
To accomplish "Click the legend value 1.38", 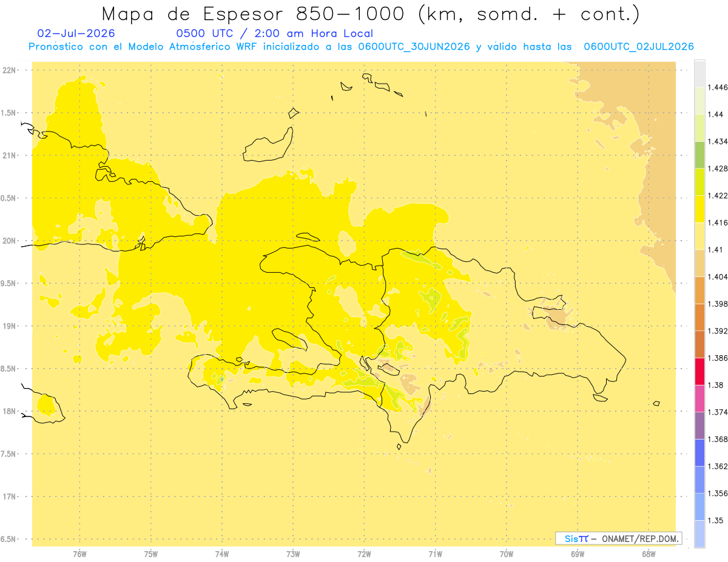I will (715, 385).
